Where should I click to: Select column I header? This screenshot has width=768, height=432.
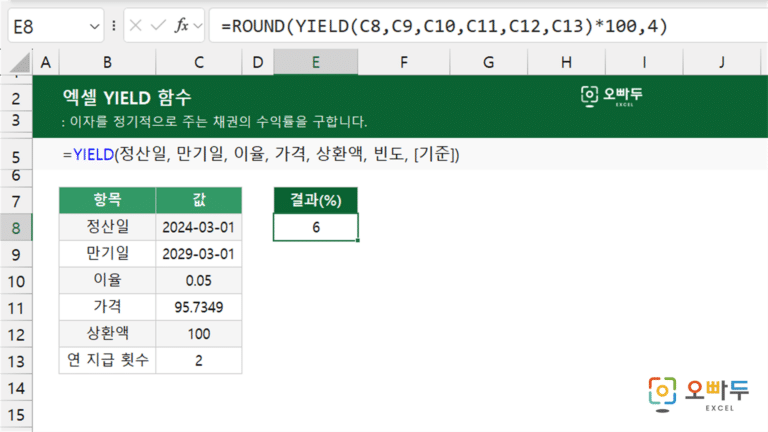pyautogui.click(x=644, y=62)
